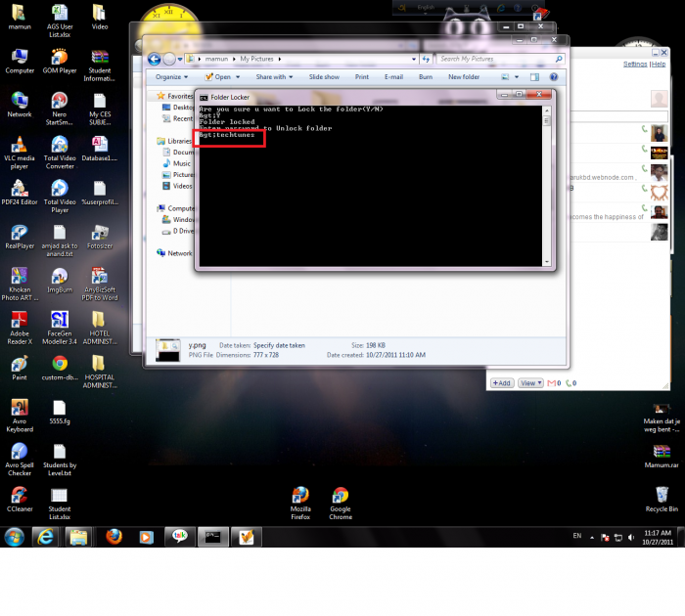Open the Recycle Bin on the desktop

tap(662, 500)
